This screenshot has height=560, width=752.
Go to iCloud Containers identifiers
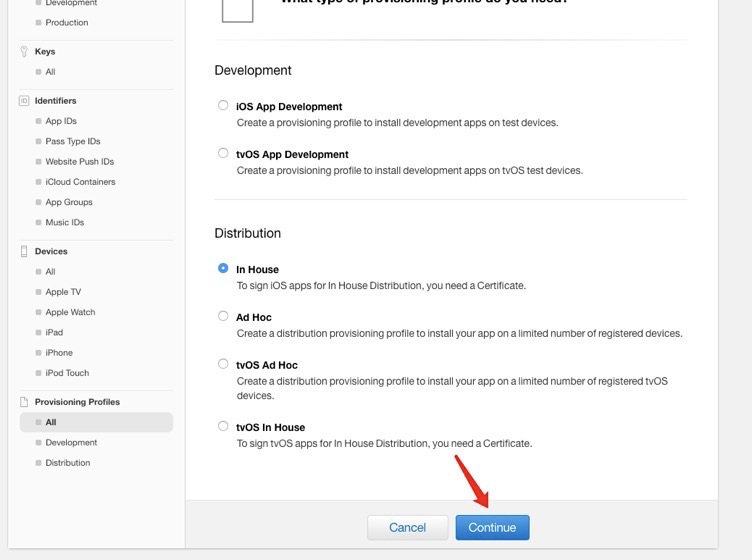coord(80,182)
